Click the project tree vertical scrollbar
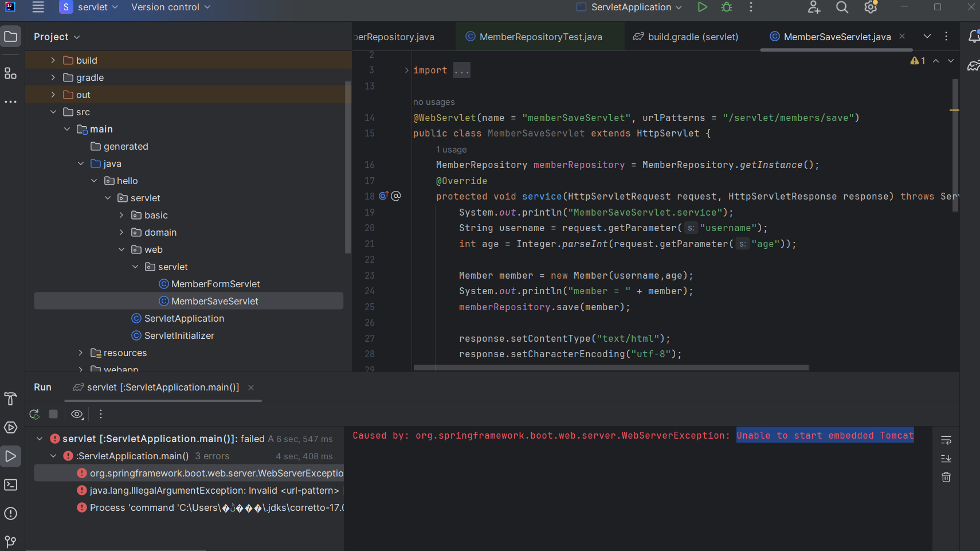The height and width of the screenshot is (551, 980). [x=348, y=167]
